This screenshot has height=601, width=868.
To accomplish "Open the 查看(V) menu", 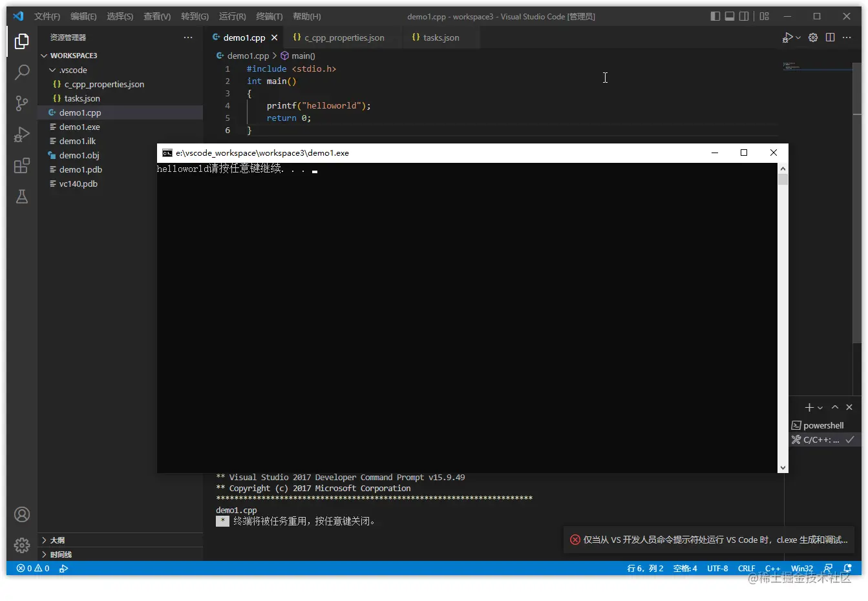I will 157,16.
